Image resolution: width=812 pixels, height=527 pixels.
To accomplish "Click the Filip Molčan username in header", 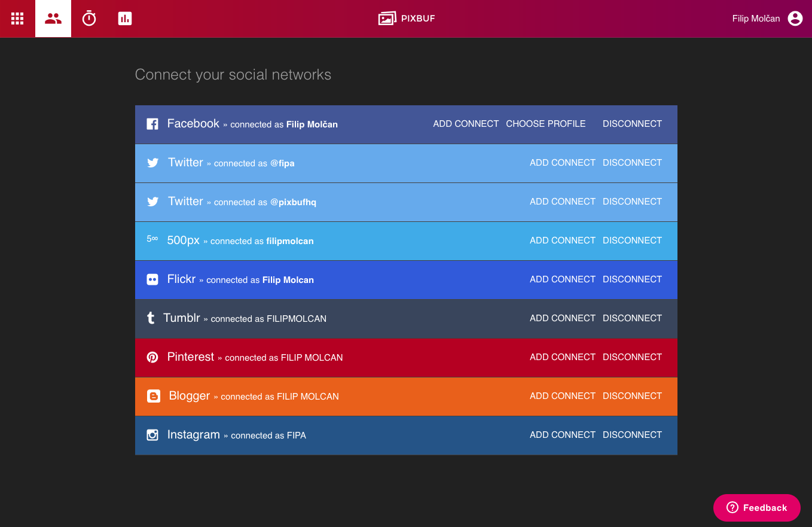I will (x=756, y=19).
